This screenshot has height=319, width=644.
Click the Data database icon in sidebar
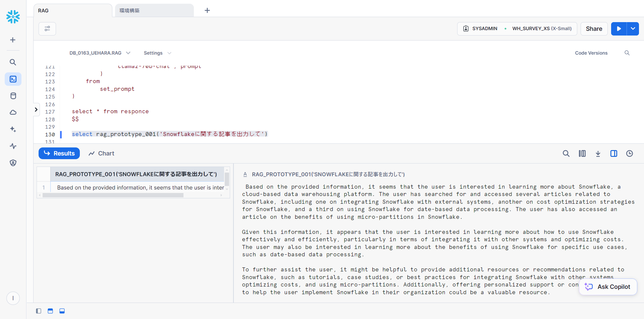coord(13,96)
